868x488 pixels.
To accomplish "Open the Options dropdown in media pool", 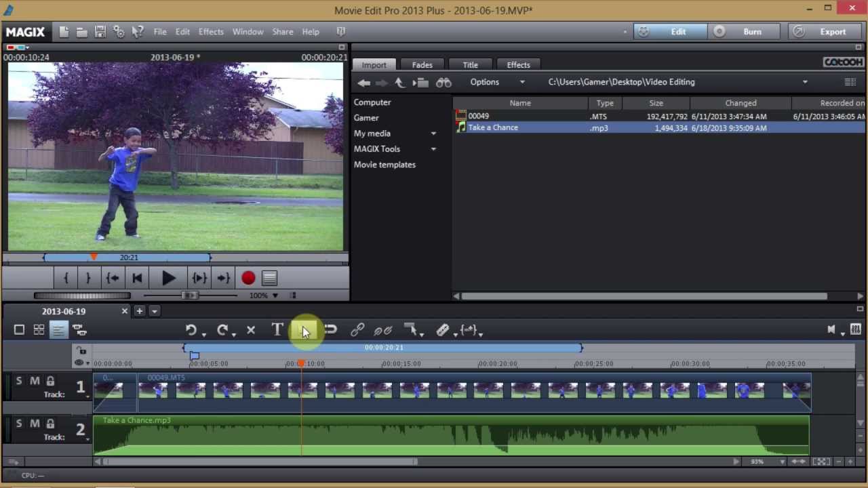I will [498, 82].
